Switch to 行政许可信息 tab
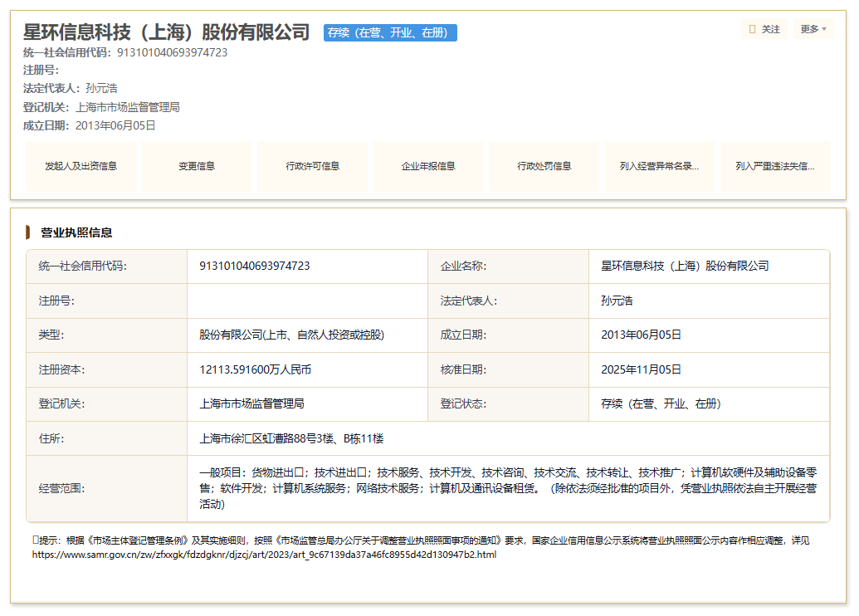 (312, 166)
